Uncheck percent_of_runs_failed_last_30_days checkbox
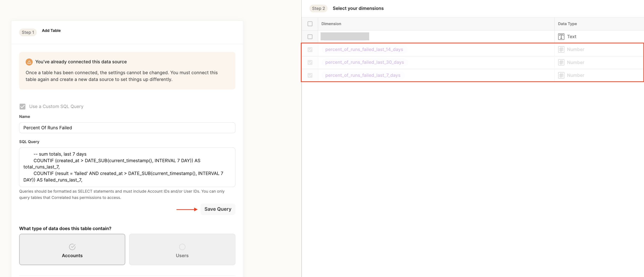 point(310,62)
